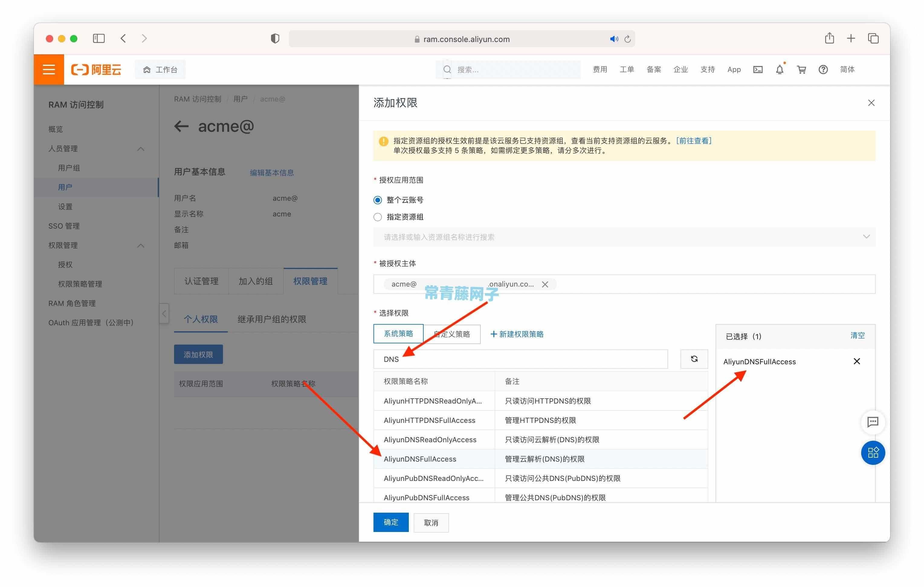Switch to the 自定义策略 tab
Image resolution: width=924 pixels, height=587 pixels.
click(452, 334)
